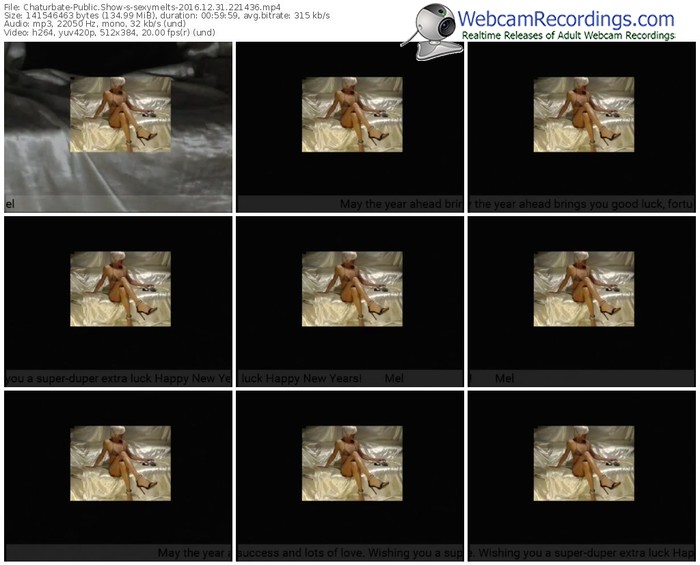The width and height of the screenshot is (700, 565).
Task: Click the webcam icon in the header logo
Action: (x=432, y=31)
